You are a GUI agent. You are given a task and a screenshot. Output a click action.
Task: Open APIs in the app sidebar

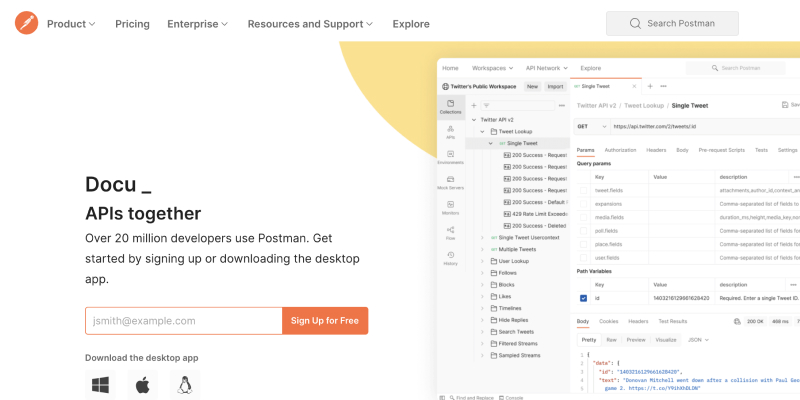tap(451, 132)
